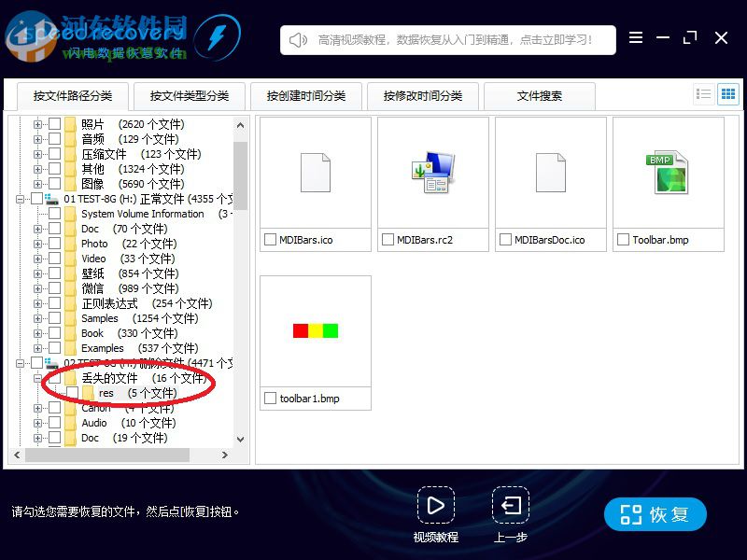Screen dimensions: 747x560
Task: Check the checkbox for MDIBars.rc2
Action: coord(388,239)
